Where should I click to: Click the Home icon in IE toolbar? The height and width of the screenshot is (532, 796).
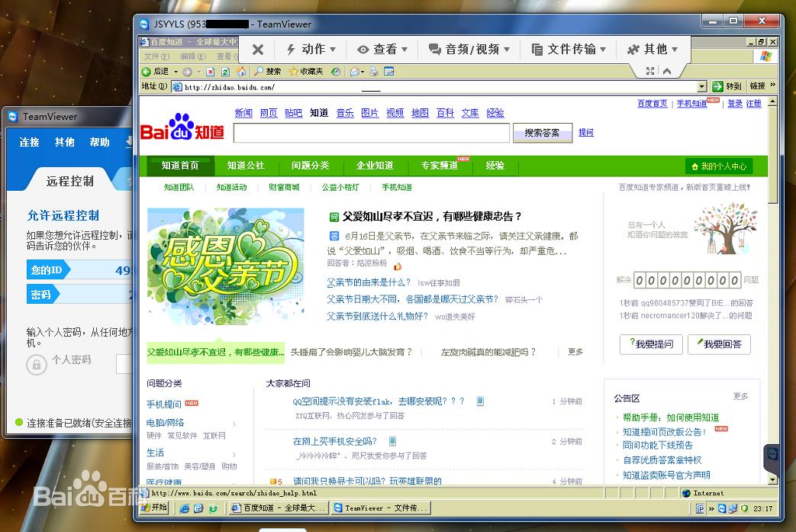click(243, 70)
